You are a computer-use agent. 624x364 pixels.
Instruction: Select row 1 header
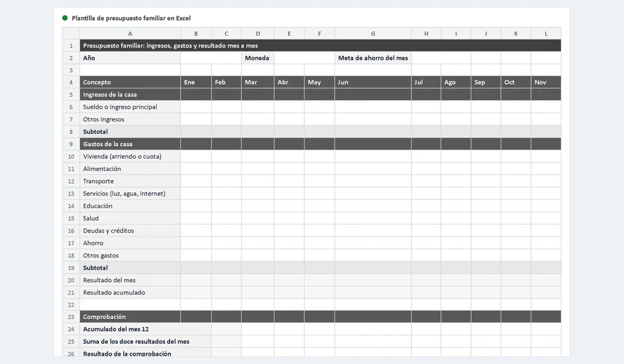[71, 45]
